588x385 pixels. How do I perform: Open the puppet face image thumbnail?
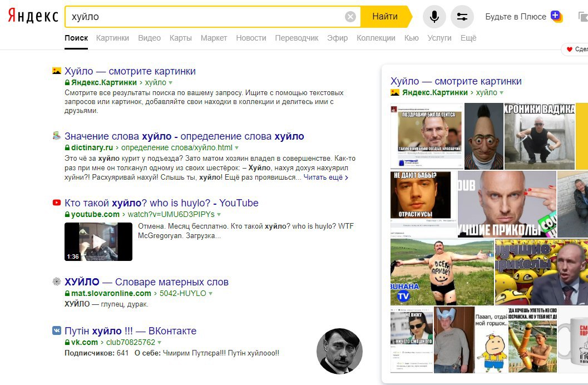[x=484, y=136]
